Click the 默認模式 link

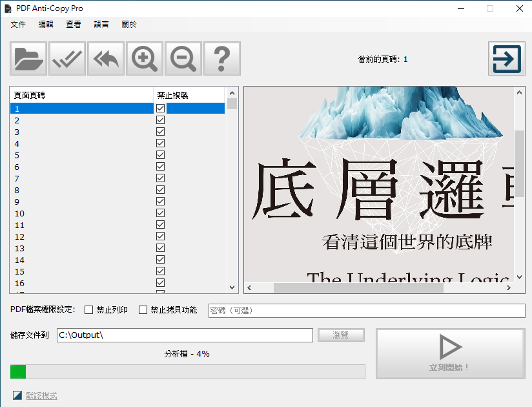tap(41, 396)
